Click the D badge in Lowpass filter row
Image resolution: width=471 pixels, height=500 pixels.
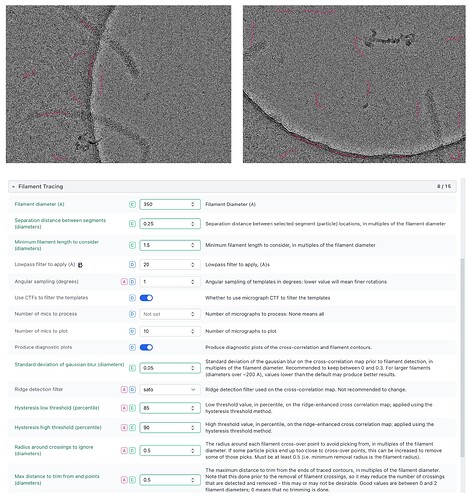(x=132, y=265)
